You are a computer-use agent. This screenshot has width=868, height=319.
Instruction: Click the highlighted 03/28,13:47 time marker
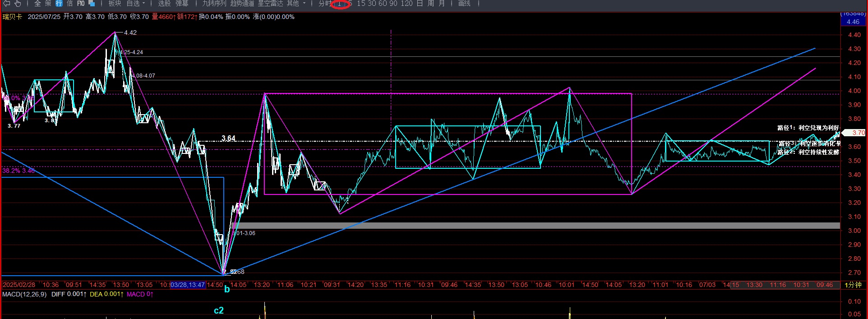click(x=188, y=285)
